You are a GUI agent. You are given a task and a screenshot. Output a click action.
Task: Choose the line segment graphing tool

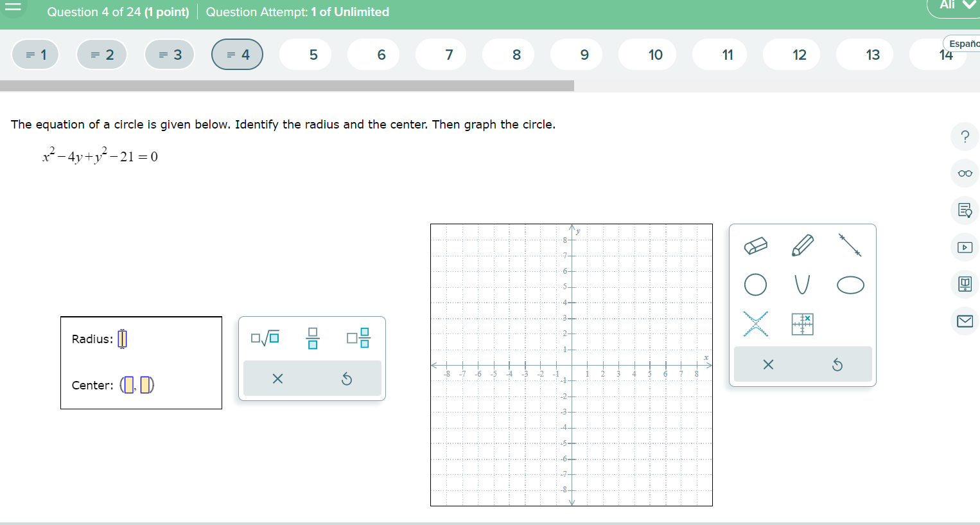pos(848,245)
